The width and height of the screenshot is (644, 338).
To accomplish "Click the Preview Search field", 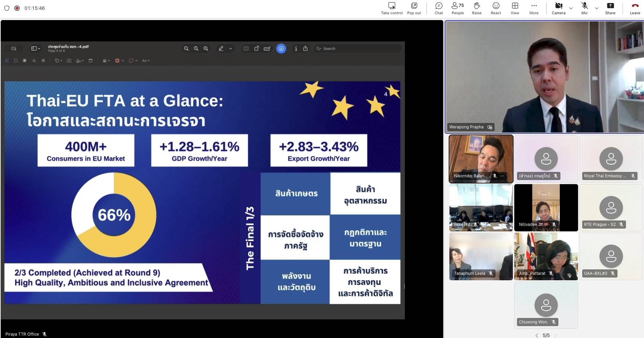I will pyautogui.click(x=357, y=49).
